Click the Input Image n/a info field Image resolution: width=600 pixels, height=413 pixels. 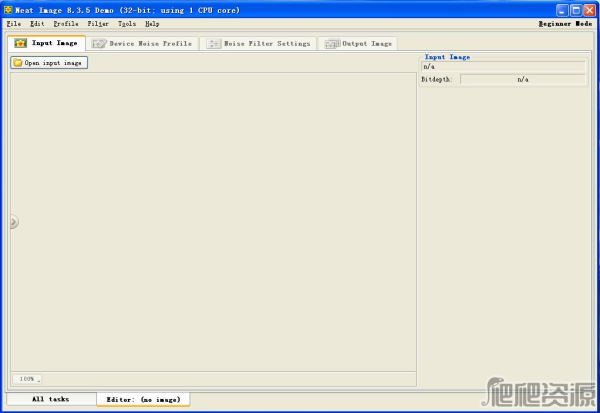point(503,67)
